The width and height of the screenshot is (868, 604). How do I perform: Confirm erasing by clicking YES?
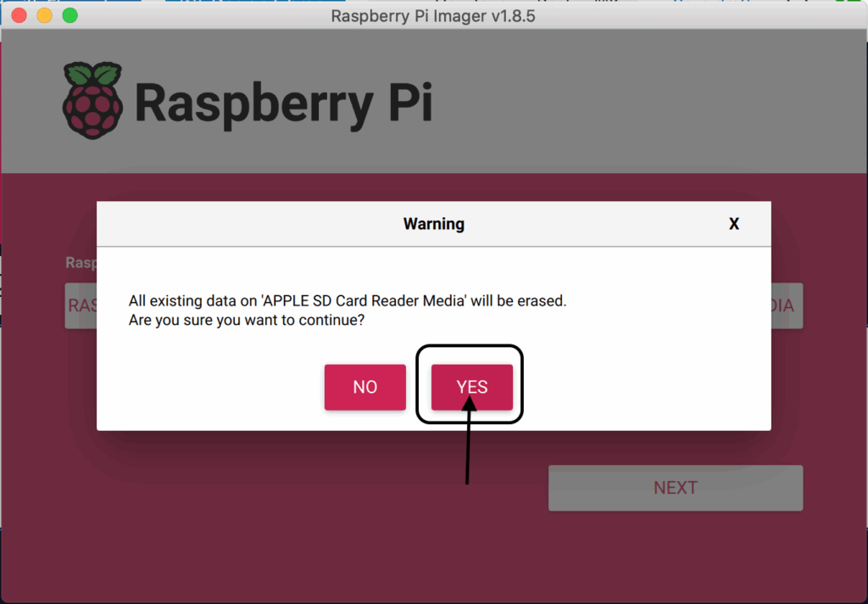[471, 387]
